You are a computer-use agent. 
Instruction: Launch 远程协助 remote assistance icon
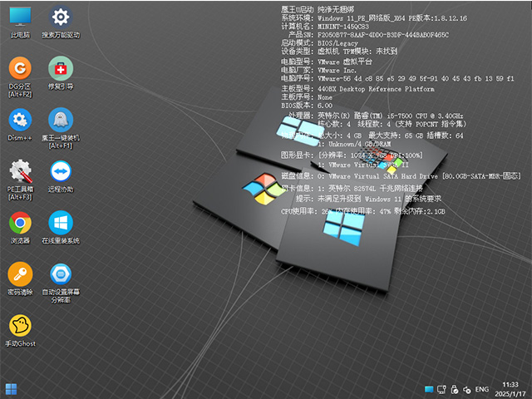click(x=61, y=177)
